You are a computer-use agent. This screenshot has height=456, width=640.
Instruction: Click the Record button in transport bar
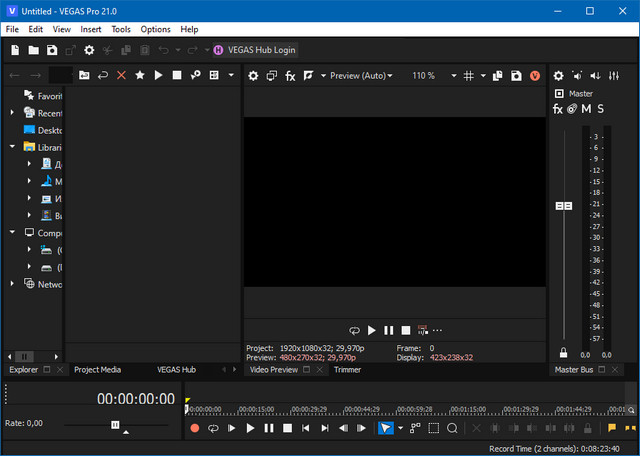[195, 428]
